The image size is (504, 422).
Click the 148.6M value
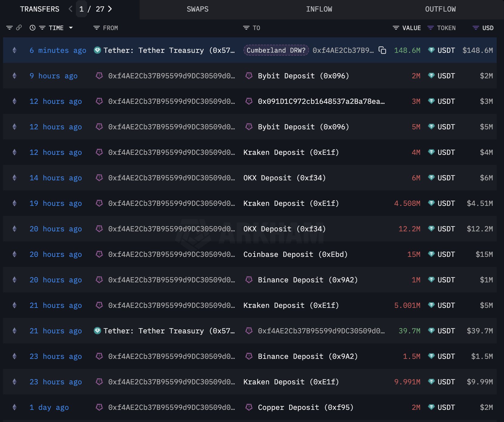pyautogui.click(x=407, y=50)
